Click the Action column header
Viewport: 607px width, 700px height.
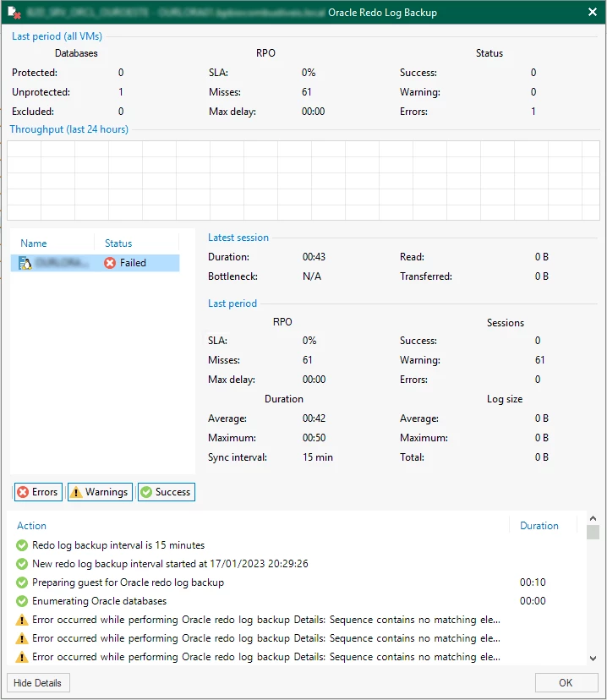[31, 526]
